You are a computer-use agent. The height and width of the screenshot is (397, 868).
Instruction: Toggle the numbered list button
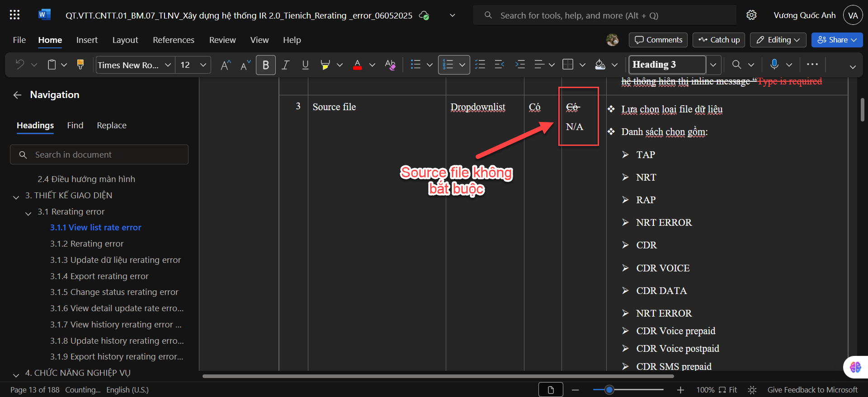(x=448, y=65)
